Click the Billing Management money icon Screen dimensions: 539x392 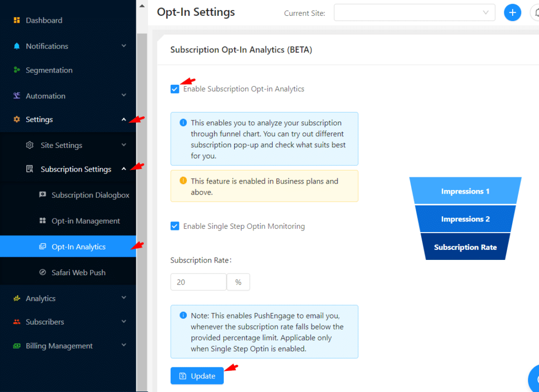16,346
